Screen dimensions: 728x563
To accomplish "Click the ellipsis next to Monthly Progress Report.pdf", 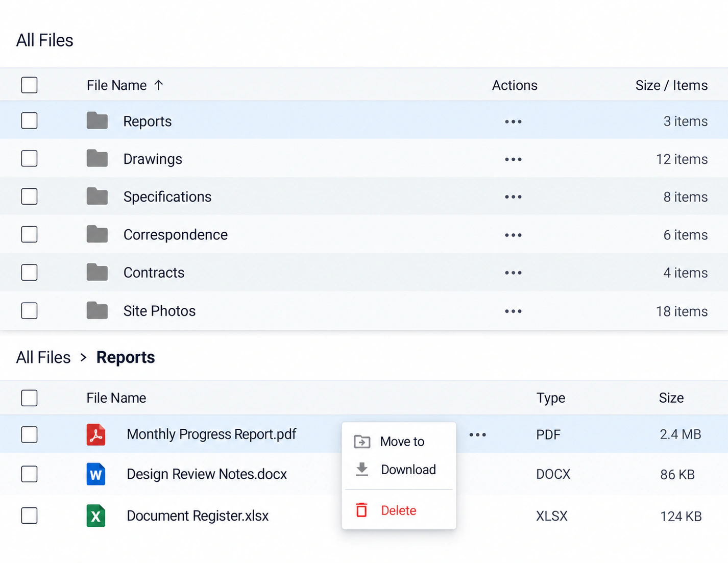I will [477, 435].
